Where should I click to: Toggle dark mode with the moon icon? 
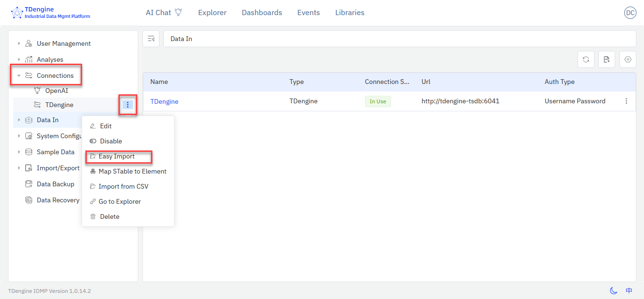613,291
